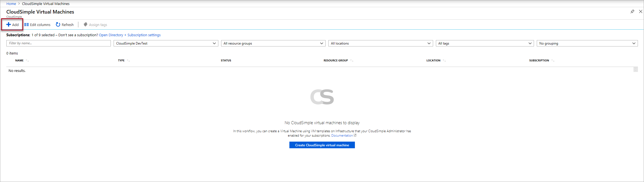Expand All locations dropdown

381,43
